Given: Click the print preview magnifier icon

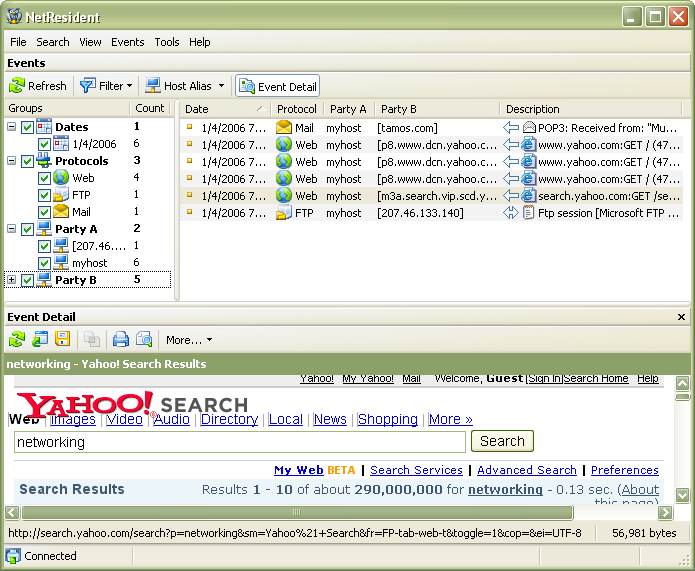Looking at the screenshot, I should tap(144, 340).
